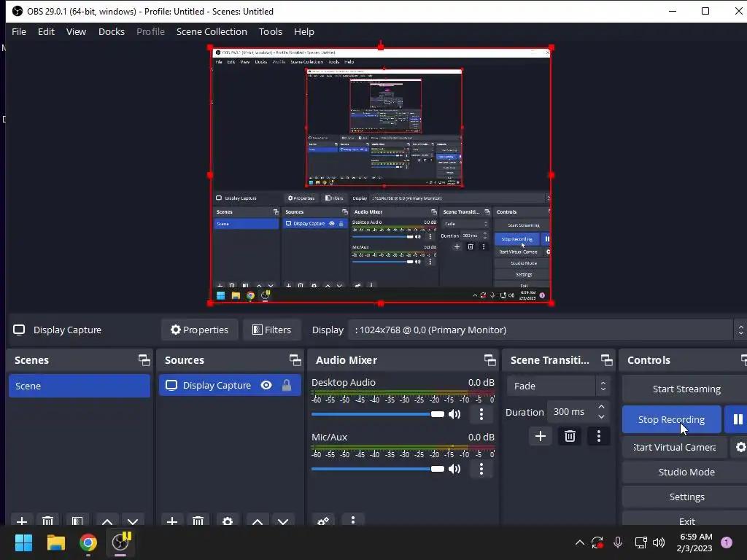Open source properties gear in Sources toolbar

[x=228, y=521]
